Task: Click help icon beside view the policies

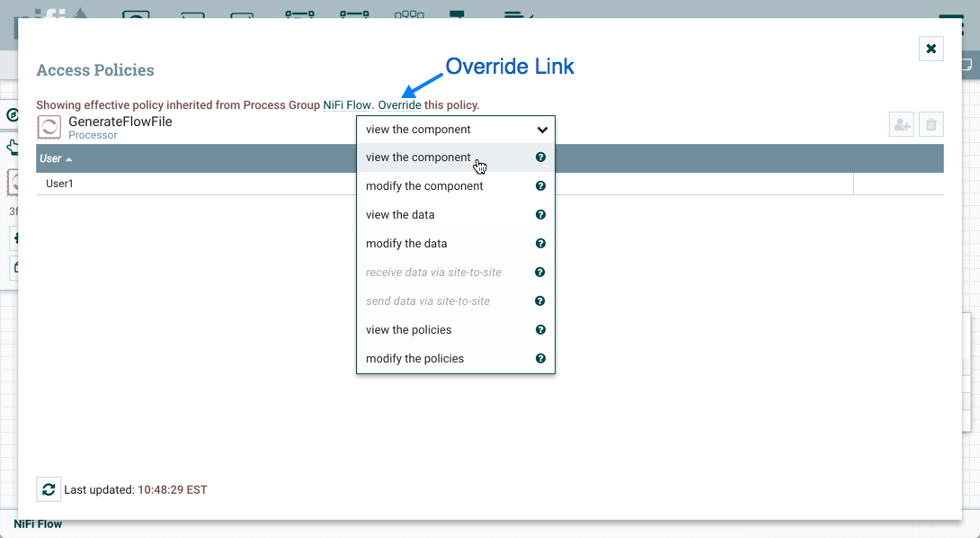Action: 540,330
